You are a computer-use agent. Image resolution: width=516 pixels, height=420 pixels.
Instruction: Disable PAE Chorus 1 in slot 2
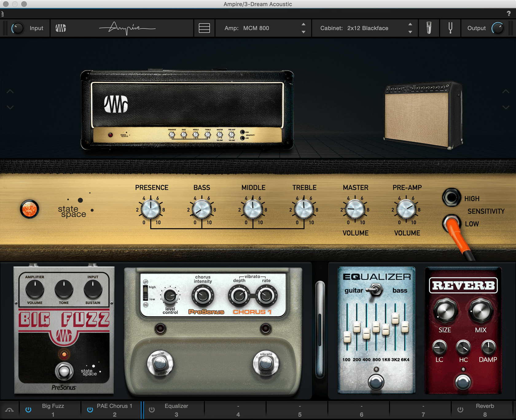[x=90, y=409]
